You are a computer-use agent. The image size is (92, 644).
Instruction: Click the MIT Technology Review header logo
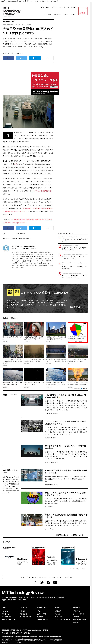tap(11, 11)
